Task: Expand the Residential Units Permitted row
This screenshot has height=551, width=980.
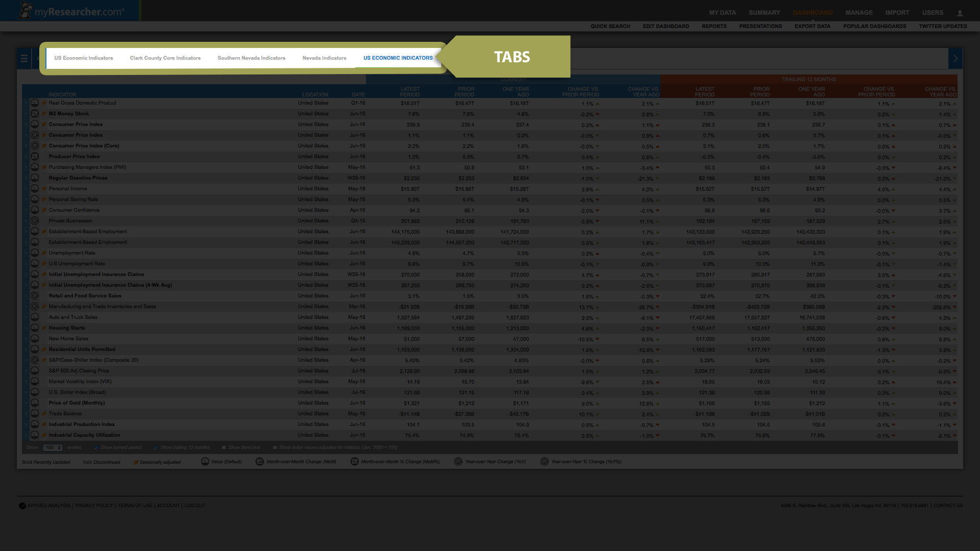Action: (x=26, y=349)
